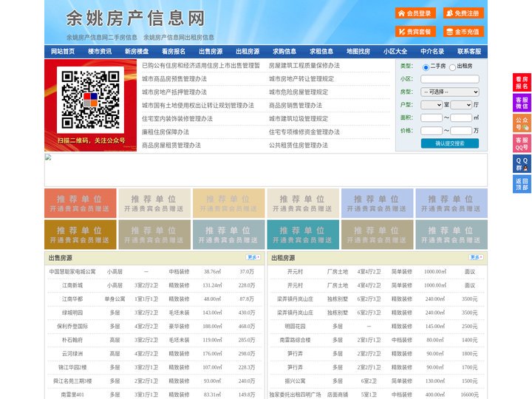The width and height of the screenshot is (532, 399).
Task: Click 免费注册 free register button
Action: pos(463,13)
